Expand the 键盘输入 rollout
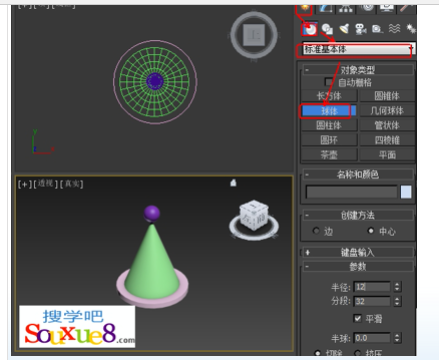439x360 pixels. 357,252
